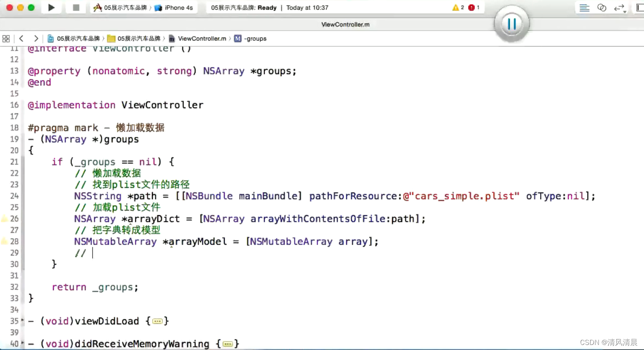Toggle the navigator panel visibility
This screenshot has height=350, width=644.
pos(640,8)
